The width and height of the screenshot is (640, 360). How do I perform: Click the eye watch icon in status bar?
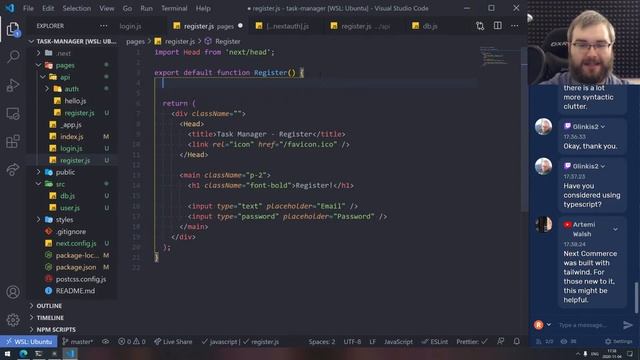106,342
